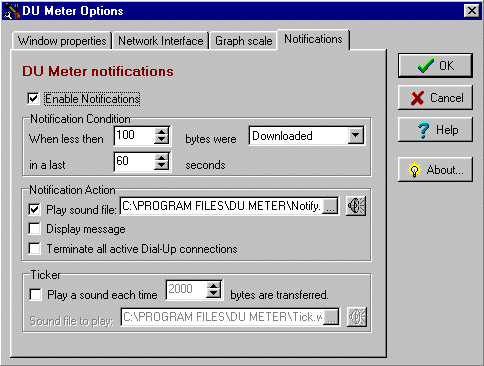Browse for the notification sound file

tap(330, 206)
